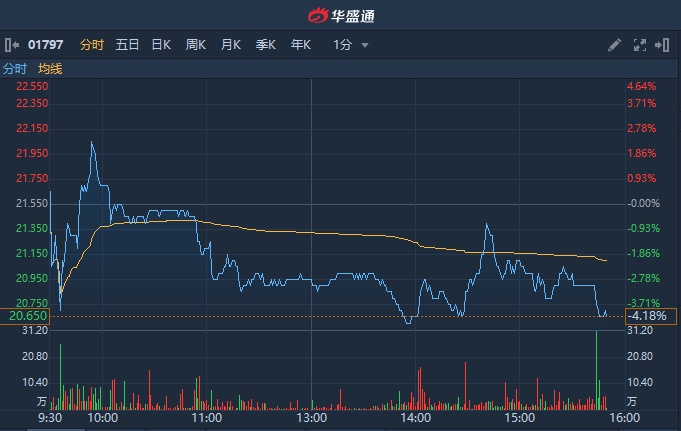Click the 华盛通 logo icon

click(x=318, y=15)
